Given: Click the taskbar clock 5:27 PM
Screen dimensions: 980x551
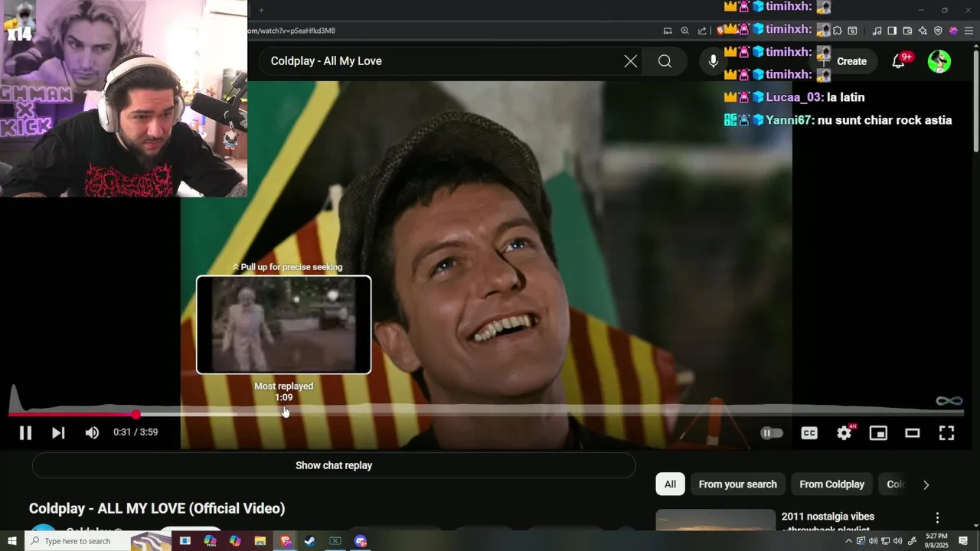Looking at the screenshot, I should coord(936,541).
